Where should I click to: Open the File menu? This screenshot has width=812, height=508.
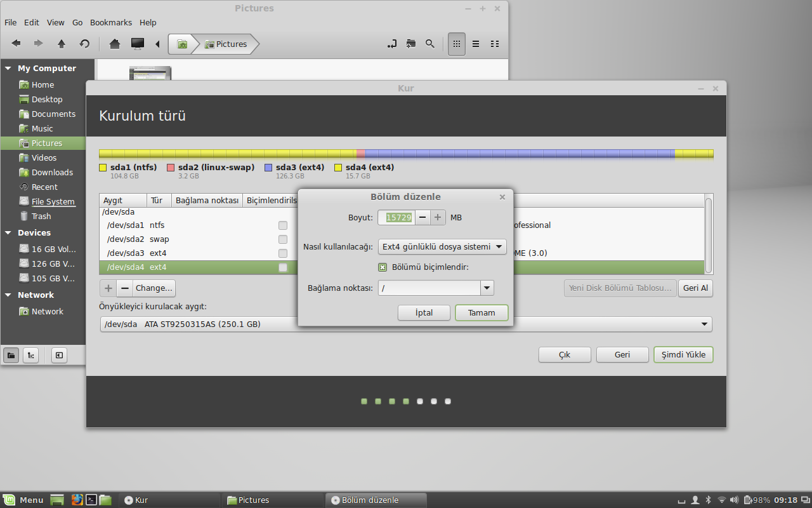[x=10, y=22]
